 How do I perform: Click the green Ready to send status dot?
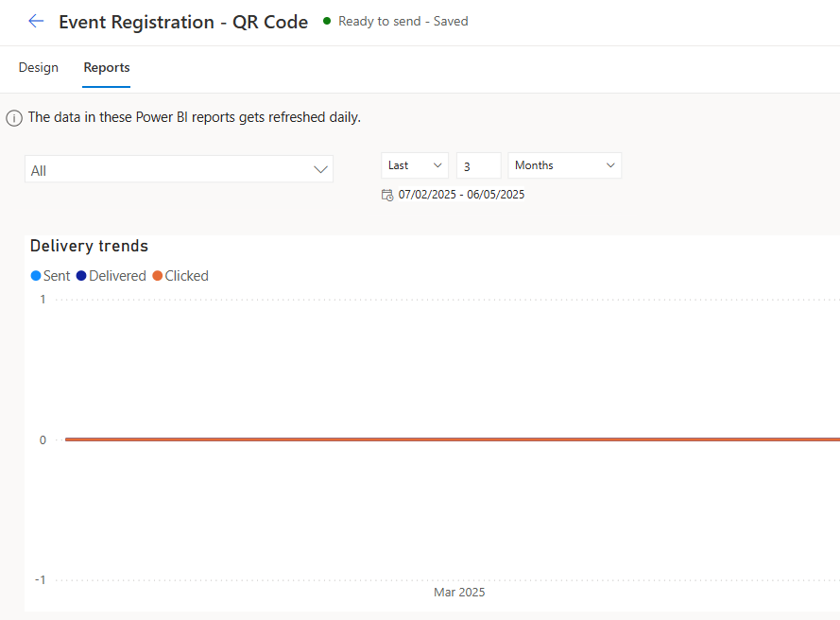[327, 21]
